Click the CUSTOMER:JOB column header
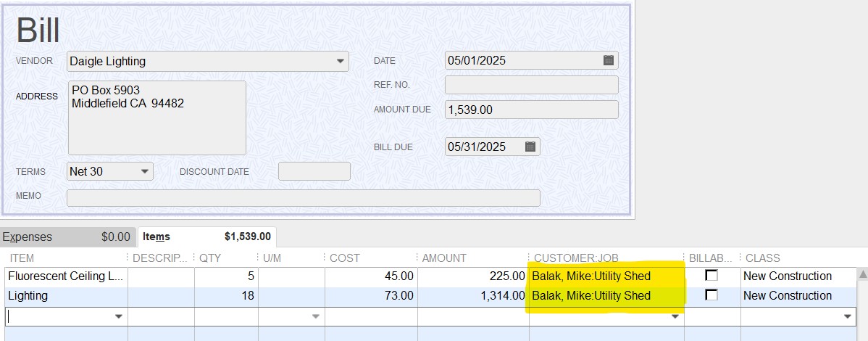The height and width of the screenshot is (341, 868). tap(576, 258)
